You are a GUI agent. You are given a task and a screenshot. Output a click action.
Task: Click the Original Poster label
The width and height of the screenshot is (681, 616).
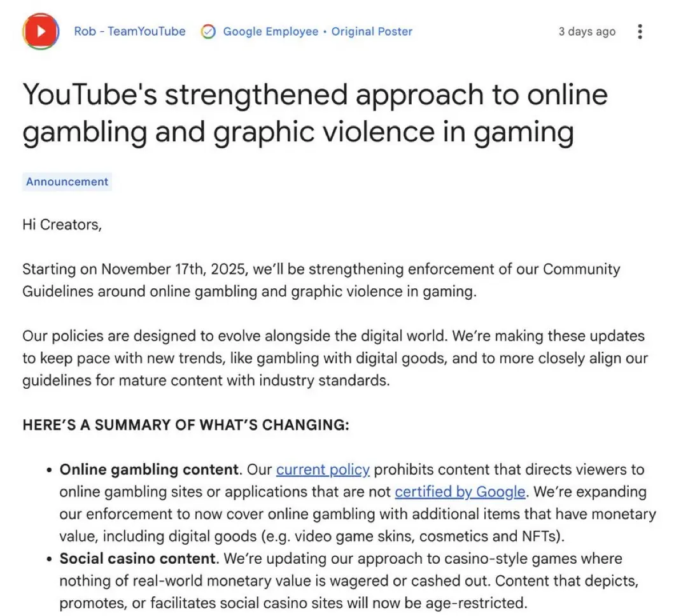coord(372,32)
